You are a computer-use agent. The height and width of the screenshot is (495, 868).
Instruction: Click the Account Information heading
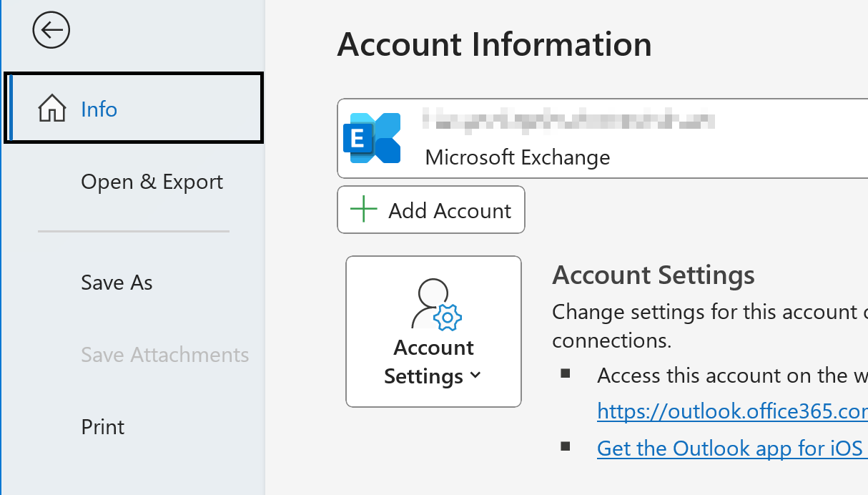pyautogui.click(x=494, y=44)
